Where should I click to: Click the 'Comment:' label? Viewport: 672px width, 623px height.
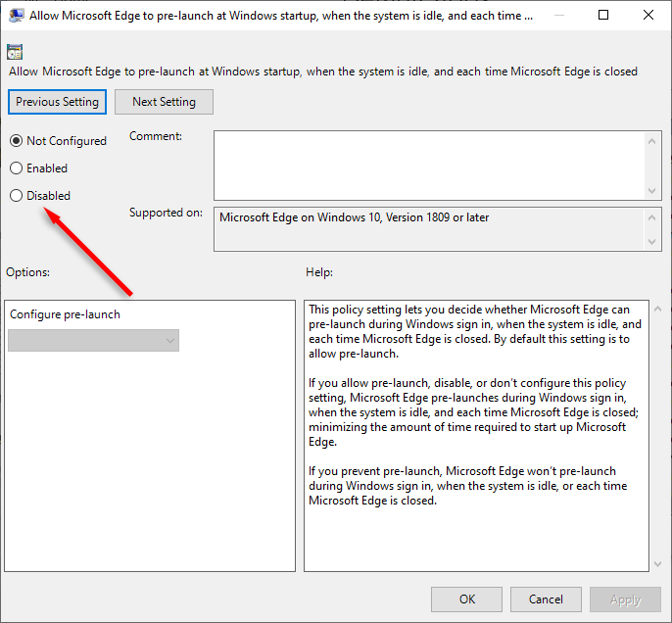coord(156,136)
